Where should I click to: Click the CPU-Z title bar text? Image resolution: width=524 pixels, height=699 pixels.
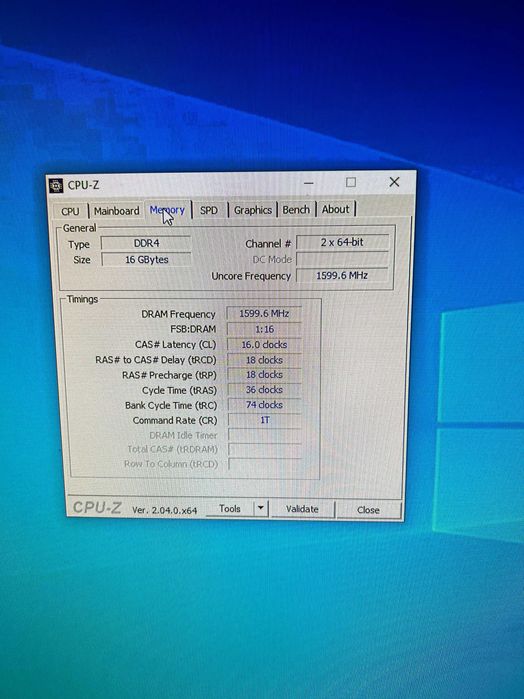point(83,185)
